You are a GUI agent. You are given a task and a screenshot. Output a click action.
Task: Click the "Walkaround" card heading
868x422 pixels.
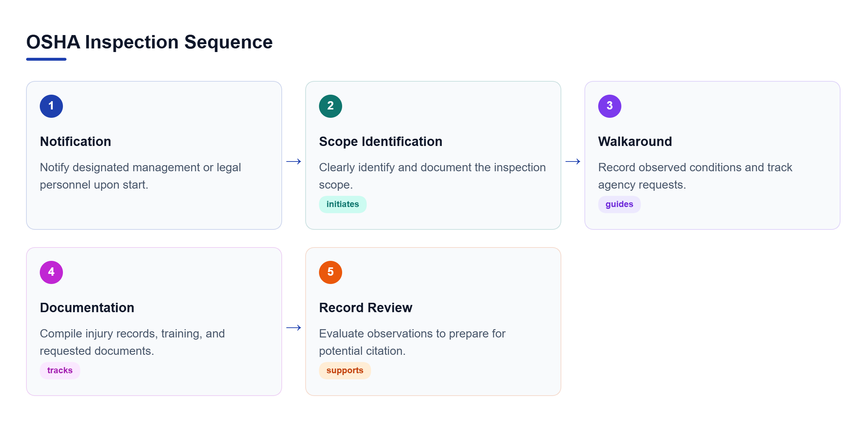[635, 142]
